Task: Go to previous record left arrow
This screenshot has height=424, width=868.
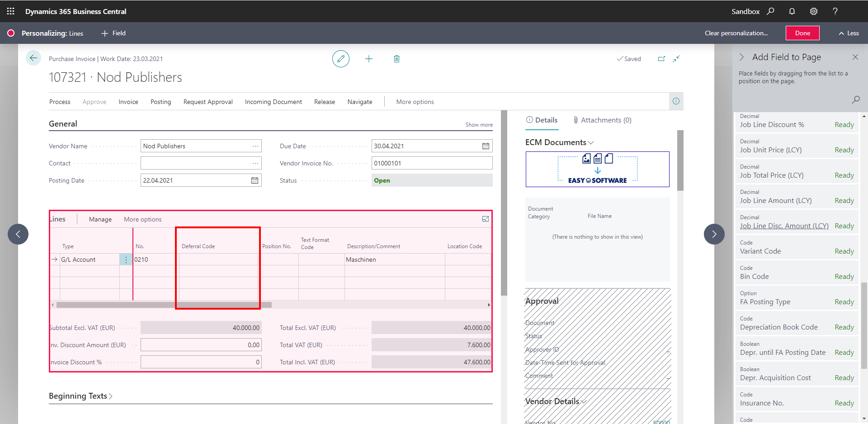Action: tap(18, 234)
